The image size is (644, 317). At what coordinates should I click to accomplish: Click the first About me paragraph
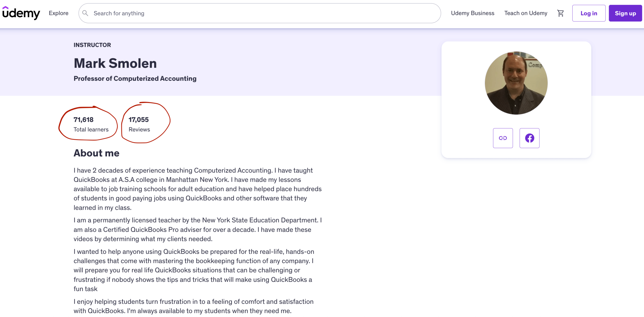[197, 189]
